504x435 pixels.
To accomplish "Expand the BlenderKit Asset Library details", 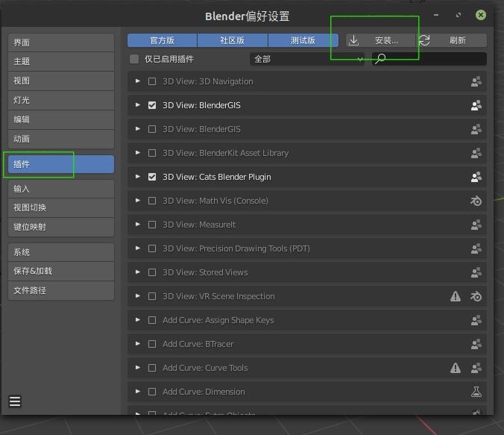I will tap(138, 153).
